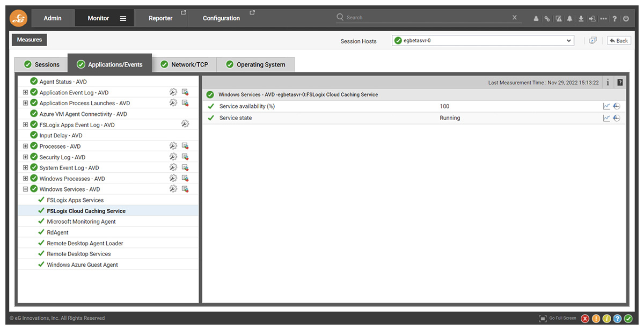Click green check normal state icon

[628, 319]
